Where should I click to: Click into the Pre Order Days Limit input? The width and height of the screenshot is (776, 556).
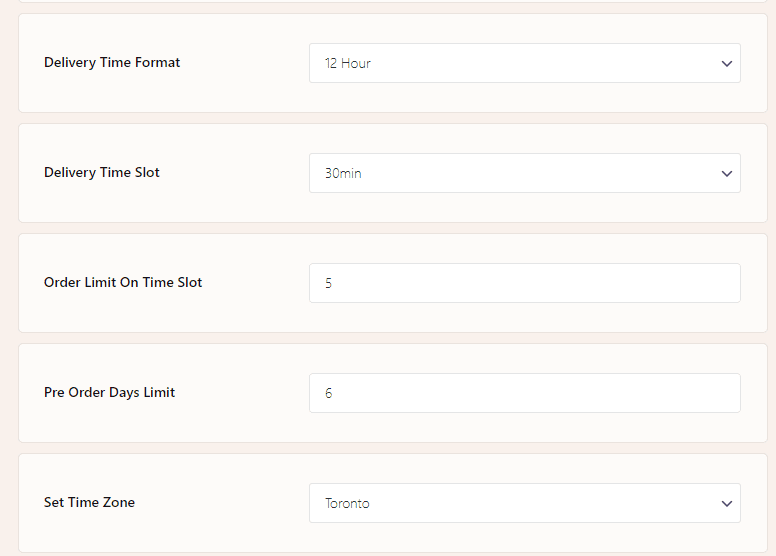(x=524, y=393)
